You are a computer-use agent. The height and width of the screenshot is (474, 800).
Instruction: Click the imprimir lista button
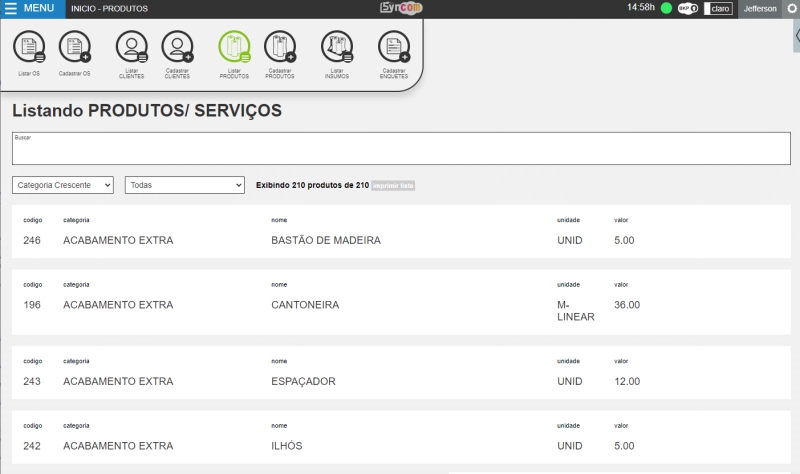pos(393,186)
